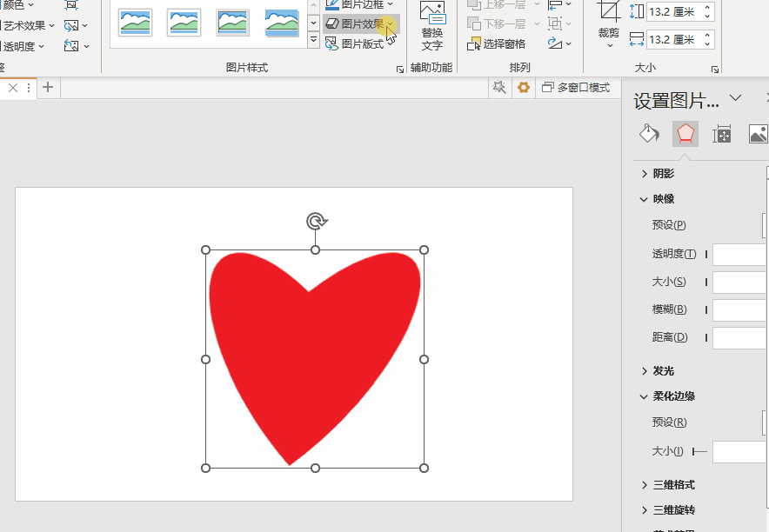Screen dimensions: 769x532
Task: Open the 大小 size dialog launcher
Action: (714, 70)
